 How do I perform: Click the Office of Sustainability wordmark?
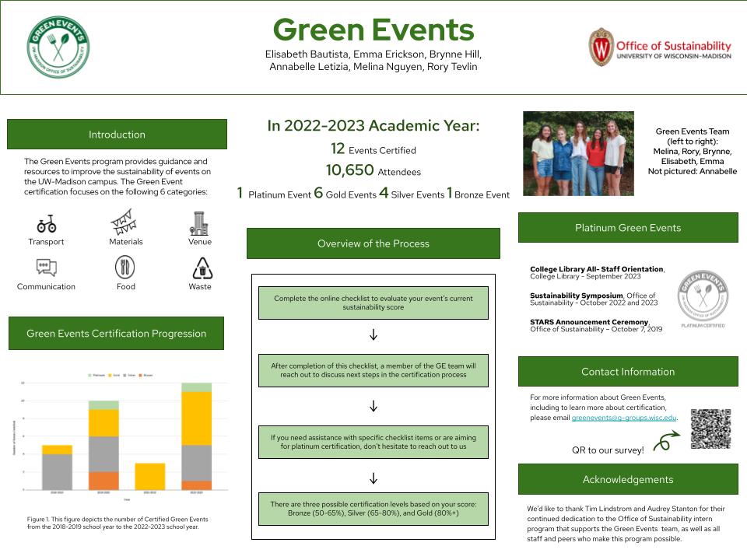[x=674, y=50]
